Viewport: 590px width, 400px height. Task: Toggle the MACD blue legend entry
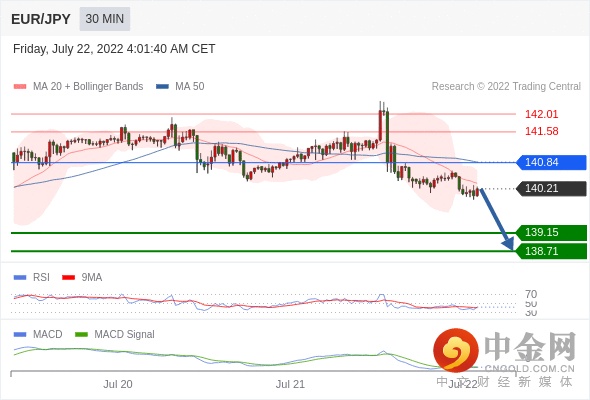click(x=38, y=334)
